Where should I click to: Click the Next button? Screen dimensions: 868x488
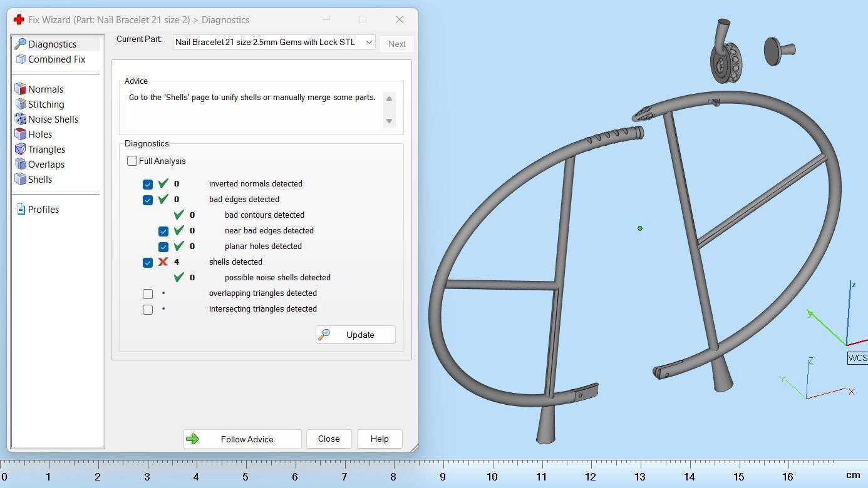pyautogui.click(x=396, y=44)
